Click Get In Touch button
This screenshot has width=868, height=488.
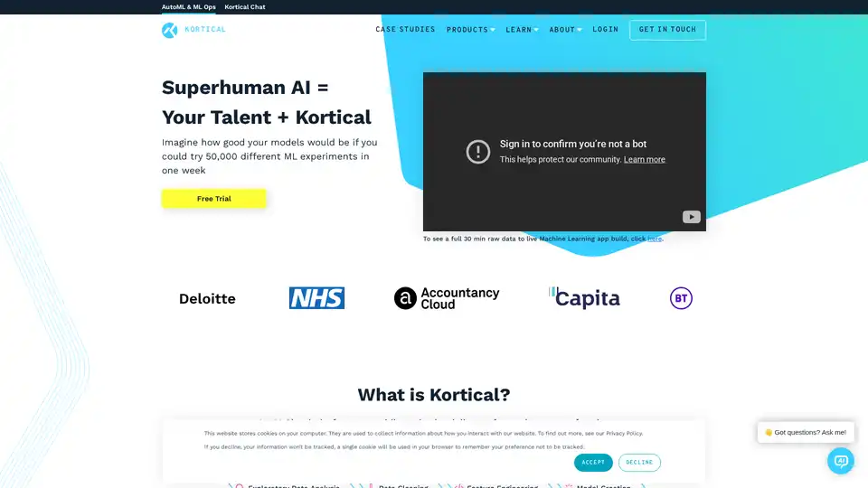click(667, 30)
